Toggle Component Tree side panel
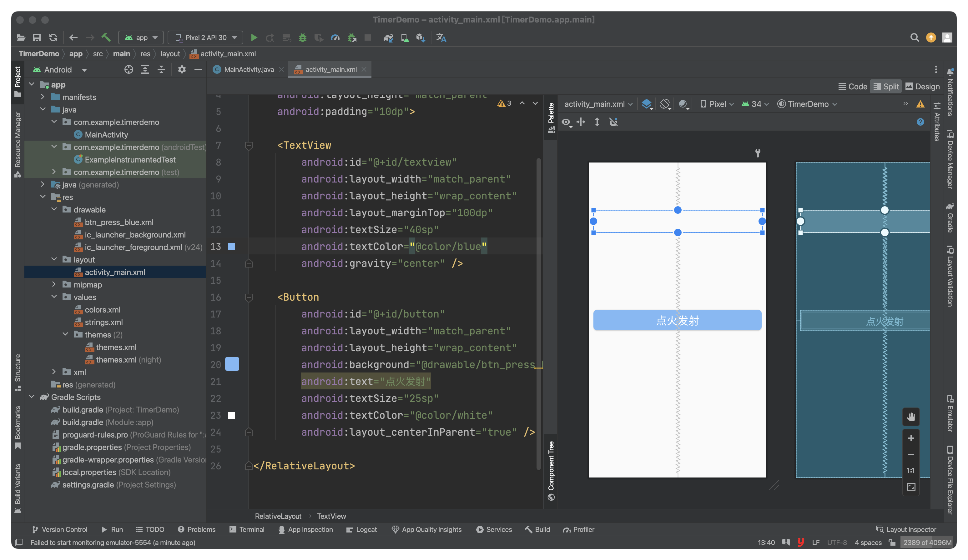This screenshot has height=560, width=968. click(x=551, y=471)
